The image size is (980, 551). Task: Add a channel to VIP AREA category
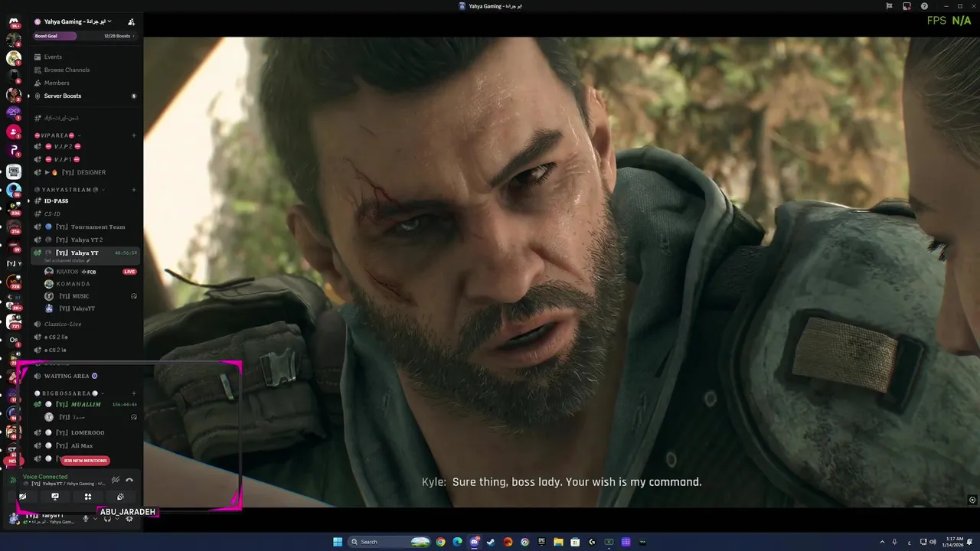[134, 135]
